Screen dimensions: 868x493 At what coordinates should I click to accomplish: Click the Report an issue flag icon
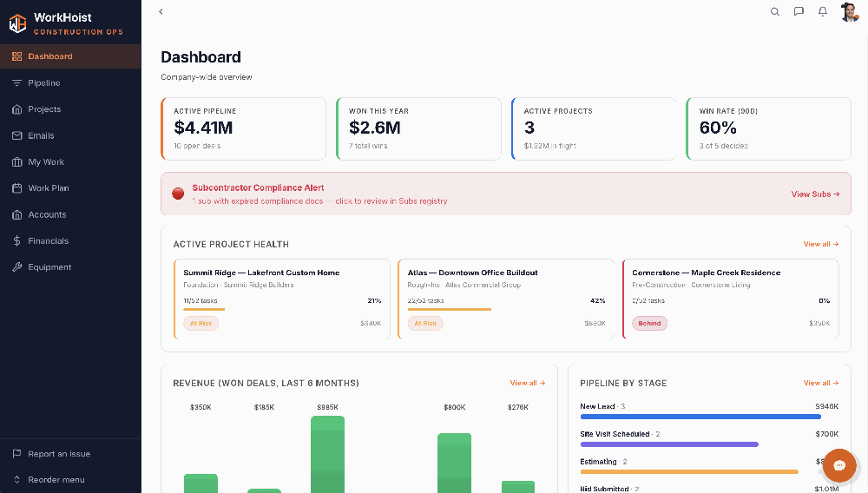tap(17, 454)
